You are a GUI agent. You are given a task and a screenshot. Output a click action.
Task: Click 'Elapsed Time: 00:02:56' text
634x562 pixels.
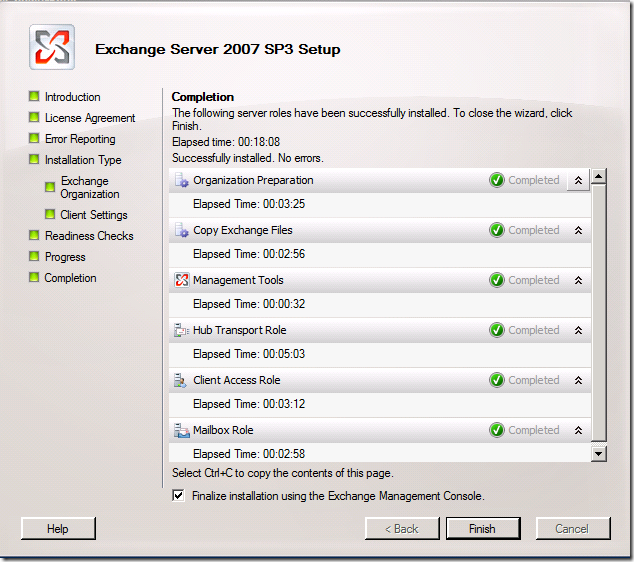pos(249,254)
